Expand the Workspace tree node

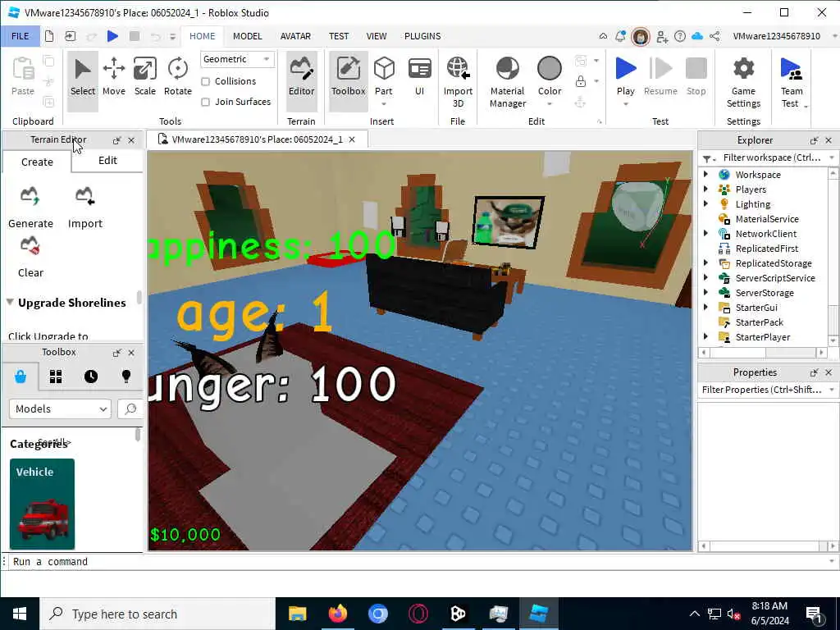[x=705, y=174]
